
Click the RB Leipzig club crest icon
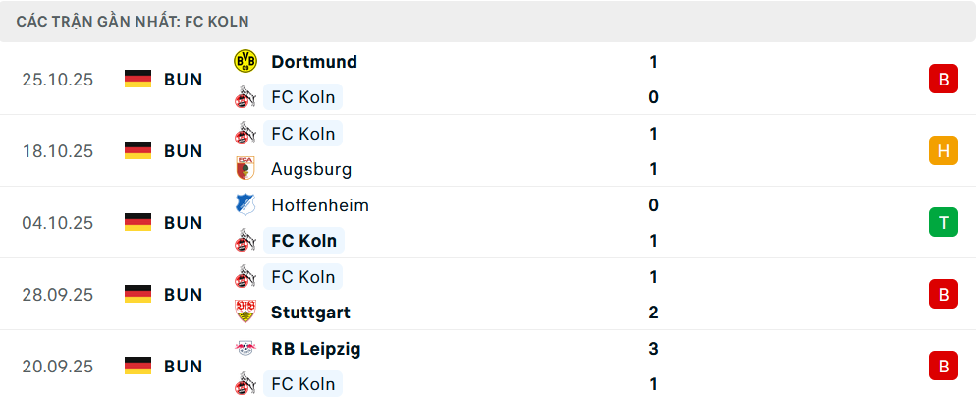pos(245,349)
